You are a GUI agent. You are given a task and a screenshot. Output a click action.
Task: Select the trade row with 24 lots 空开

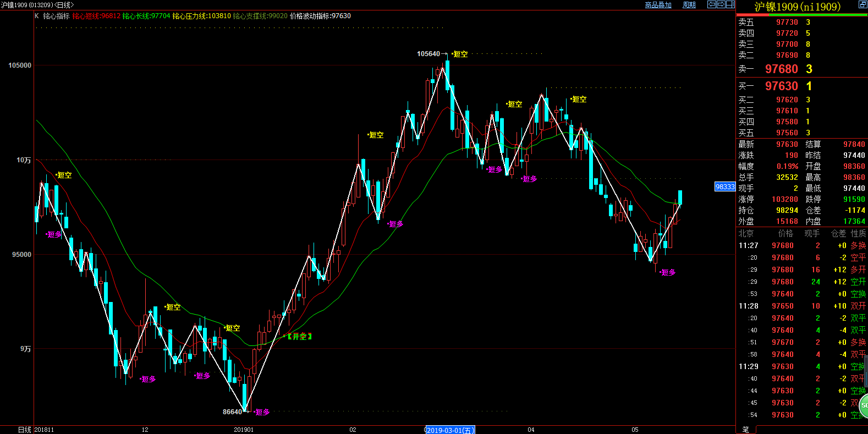[802, 282]
